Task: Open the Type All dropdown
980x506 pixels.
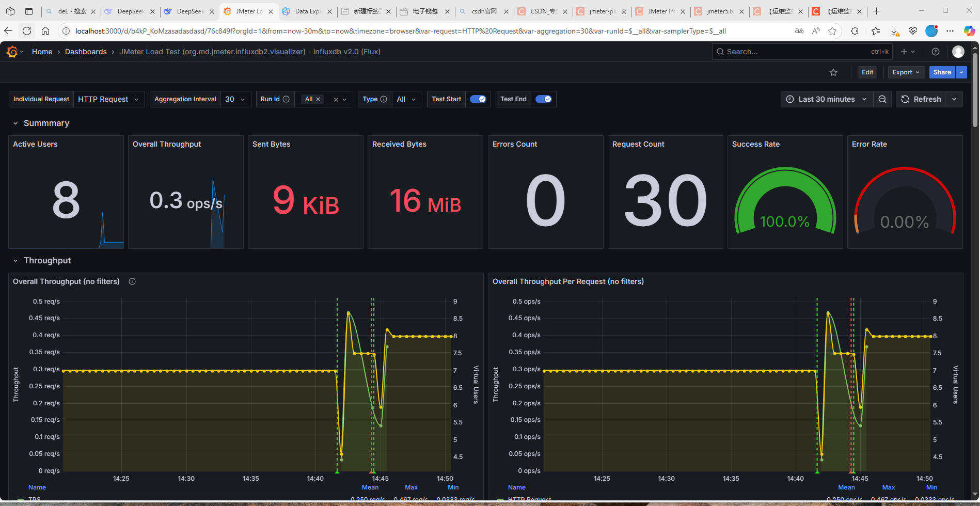Action: (407, 99)
